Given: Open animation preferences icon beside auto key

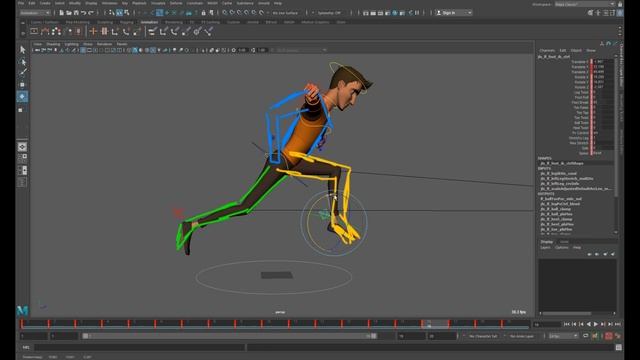Looking at the screenshot, I should 618,336.
